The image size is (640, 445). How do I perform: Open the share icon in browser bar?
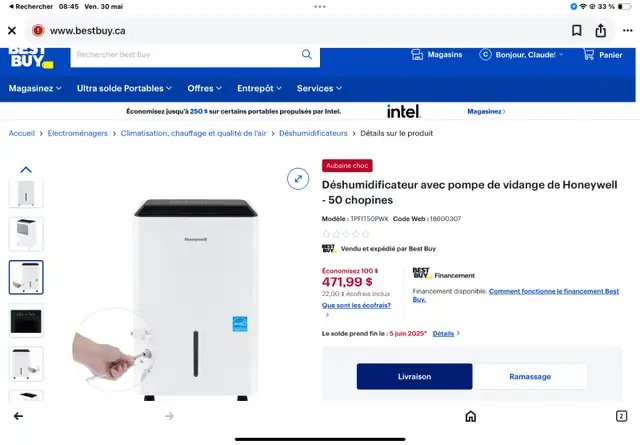(x=600, y=31)
